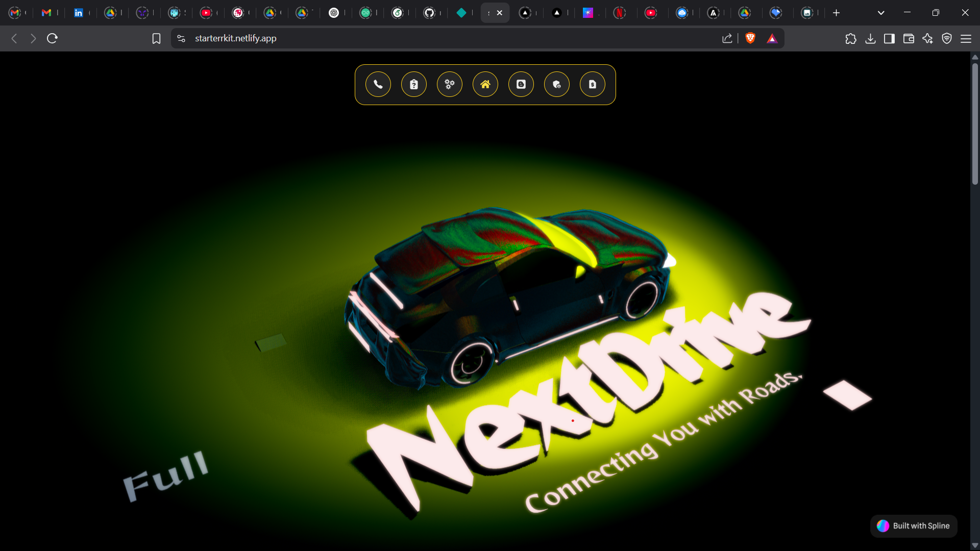
Task: Minimize the browser window
Action: pyautogui.click(x=907, y=13)
